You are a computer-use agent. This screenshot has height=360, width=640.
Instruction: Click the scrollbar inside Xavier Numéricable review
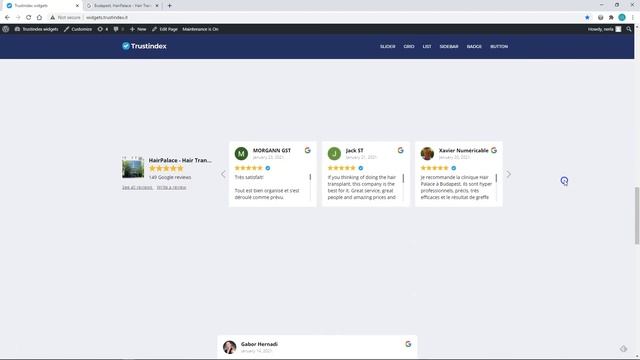coord(496,178)
